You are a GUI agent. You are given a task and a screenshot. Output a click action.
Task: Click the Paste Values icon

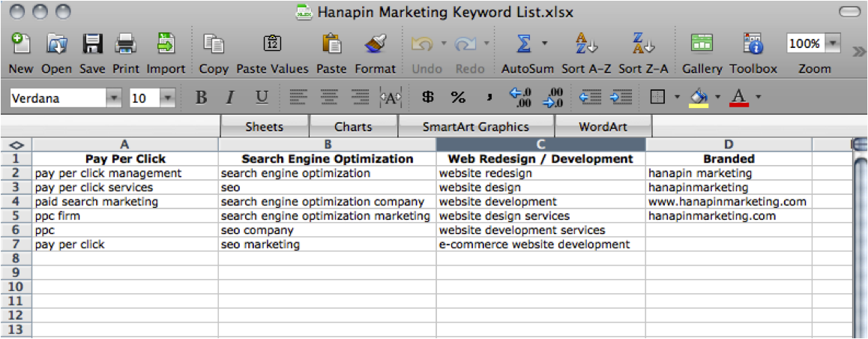tap(272, 44)
